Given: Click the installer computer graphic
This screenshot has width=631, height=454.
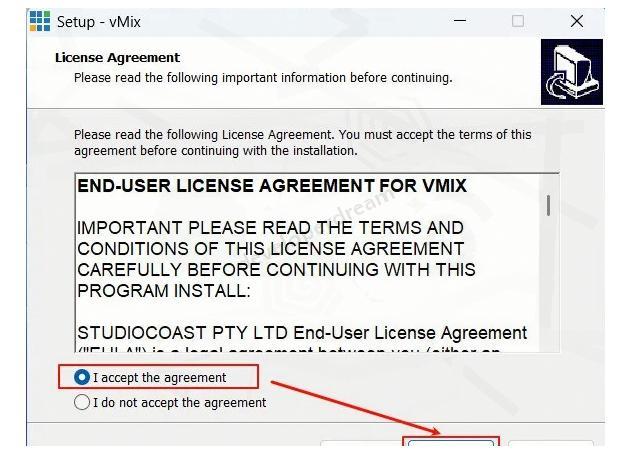Looking at the screenshot, I should [x=571, y=72].
